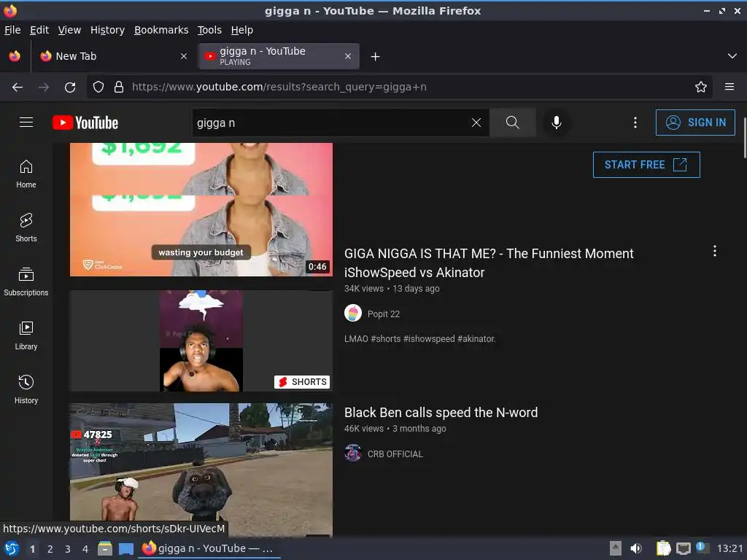Open file manager from the taskbar
The width and height of the screenshot is (747, 560).
(x=105, y=548)
